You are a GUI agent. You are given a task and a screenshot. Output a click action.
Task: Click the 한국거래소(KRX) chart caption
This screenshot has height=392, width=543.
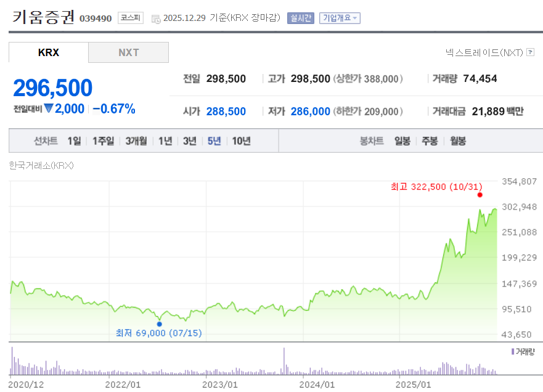tap(41, 166)
